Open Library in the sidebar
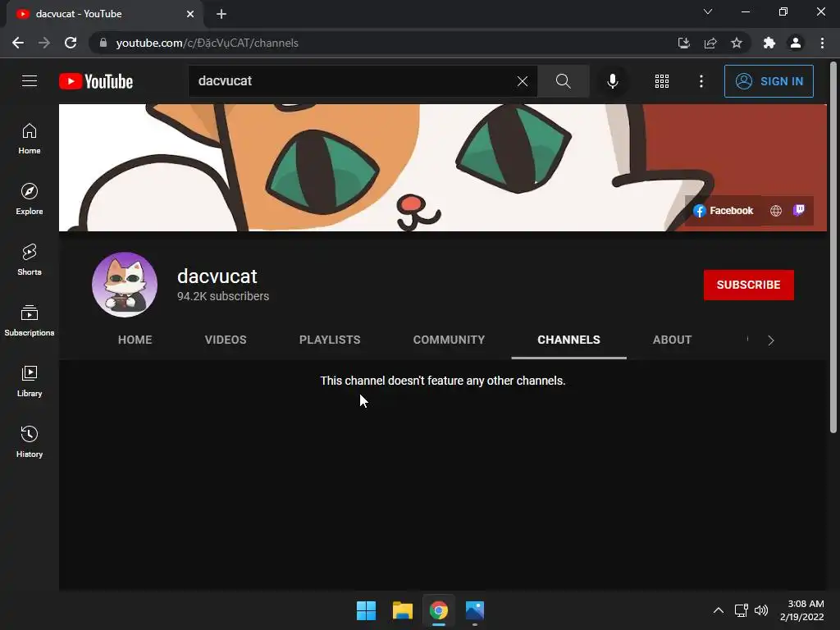Image resolution: width=840 pixels, height=630 pixels. [30, 381]
